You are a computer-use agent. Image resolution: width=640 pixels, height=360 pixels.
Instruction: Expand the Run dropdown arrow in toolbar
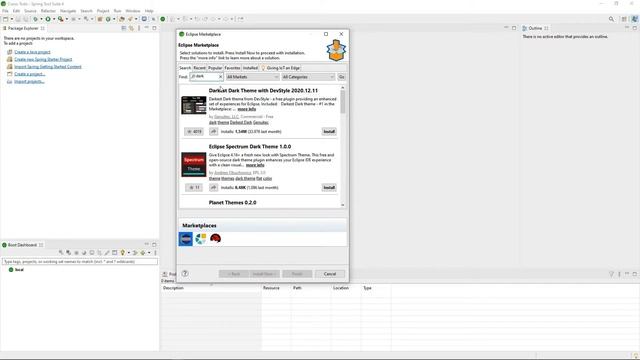click(x=54, y=19)
